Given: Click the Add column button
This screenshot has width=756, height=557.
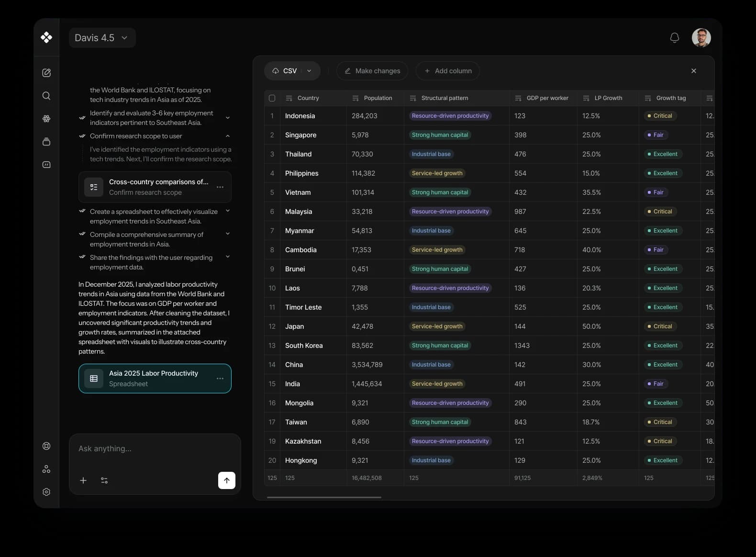Looking at the screenshot, I should click(448, 71).
